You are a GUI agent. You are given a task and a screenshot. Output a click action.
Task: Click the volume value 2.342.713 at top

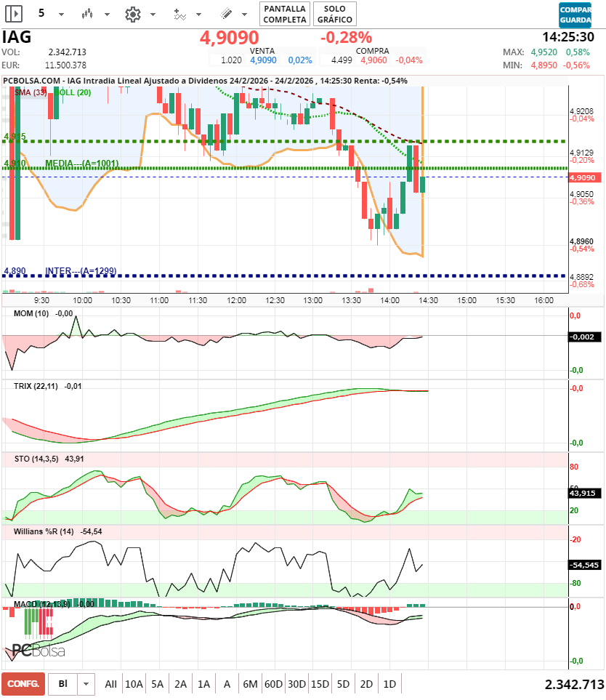[67, 52]
